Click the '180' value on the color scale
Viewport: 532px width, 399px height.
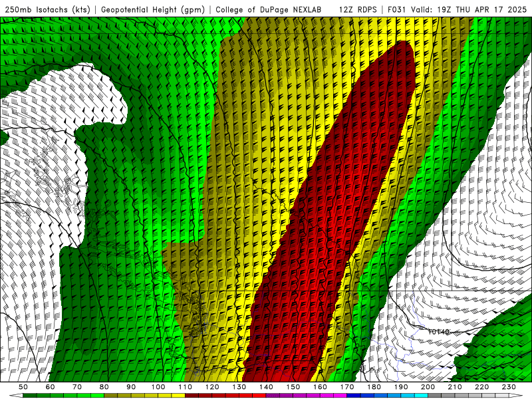[x=374, y=387]
